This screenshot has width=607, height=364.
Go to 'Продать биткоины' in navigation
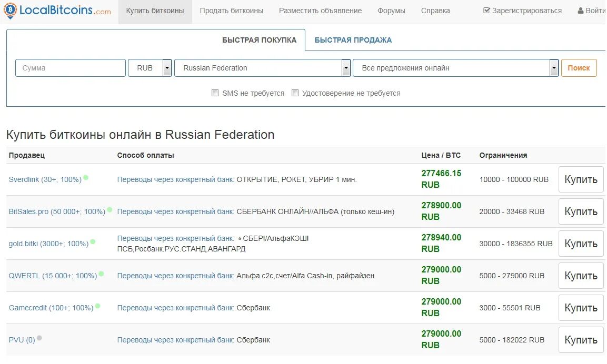pyautogui.click(x=232, y=11)
